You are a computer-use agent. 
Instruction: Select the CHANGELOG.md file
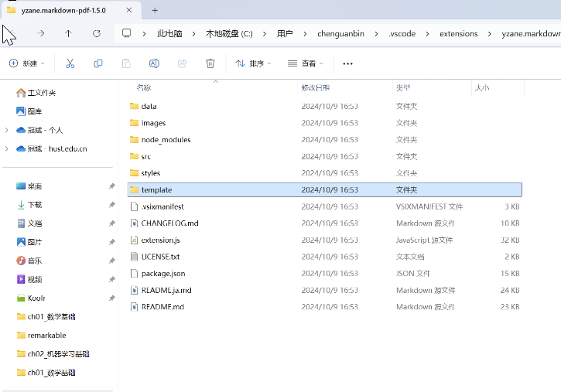324,223
